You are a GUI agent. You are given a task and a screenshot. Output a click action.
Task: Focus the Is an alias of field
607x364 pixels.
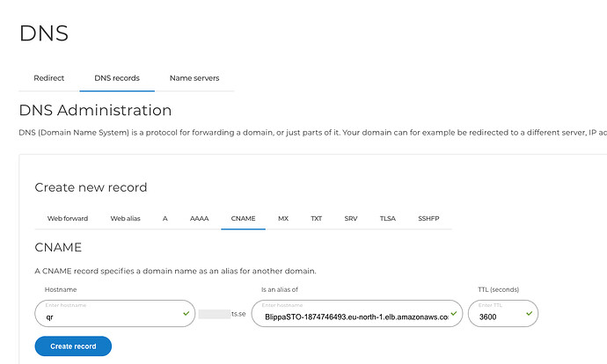click(x=357, y=313)
